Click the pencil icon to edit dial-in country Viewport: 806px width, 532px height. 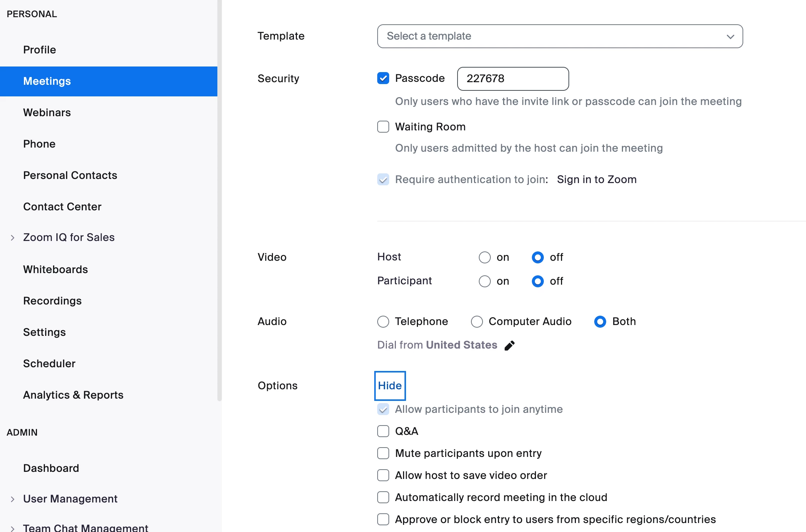[509, 346]
